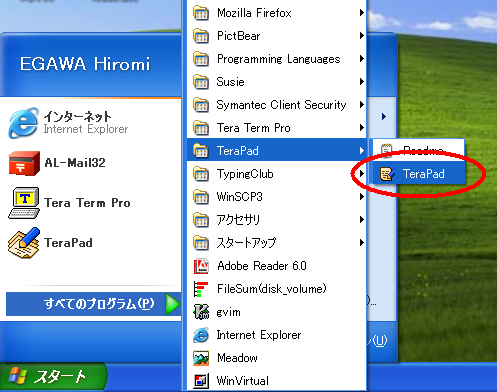Expand the PictBear submenu arrow
Image resolution: width=497 pixels, height=392 pixels.
362,36
